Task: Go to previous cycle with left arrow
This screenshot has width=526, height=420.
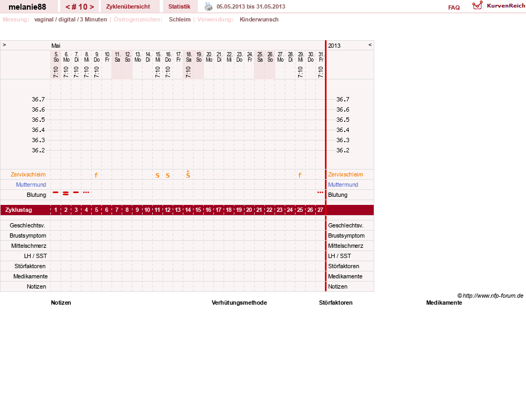Action: 68,7
